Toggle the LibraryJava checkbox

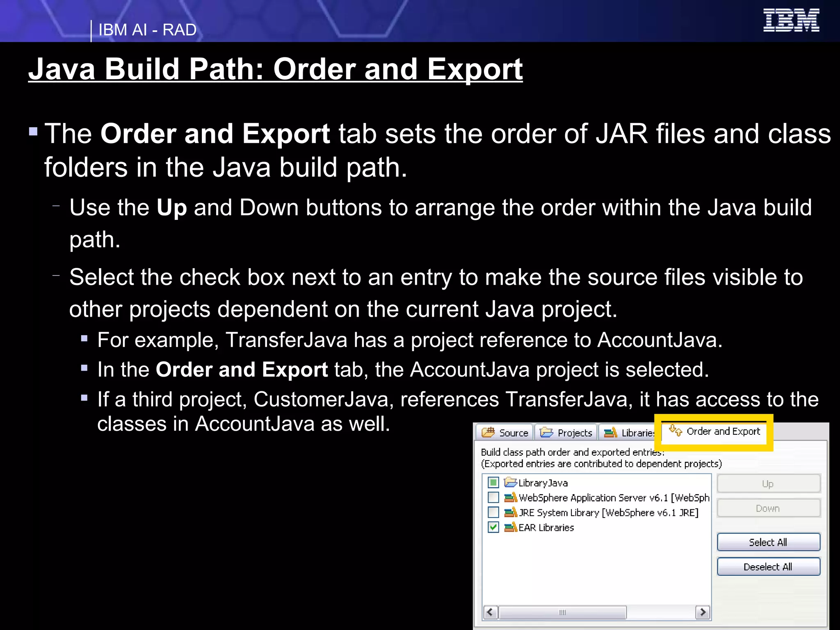pyautogui.click(x=493, y=482)
